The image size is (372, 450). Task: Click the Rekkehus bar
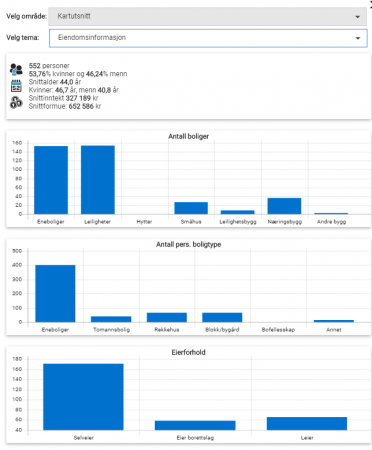167,317
